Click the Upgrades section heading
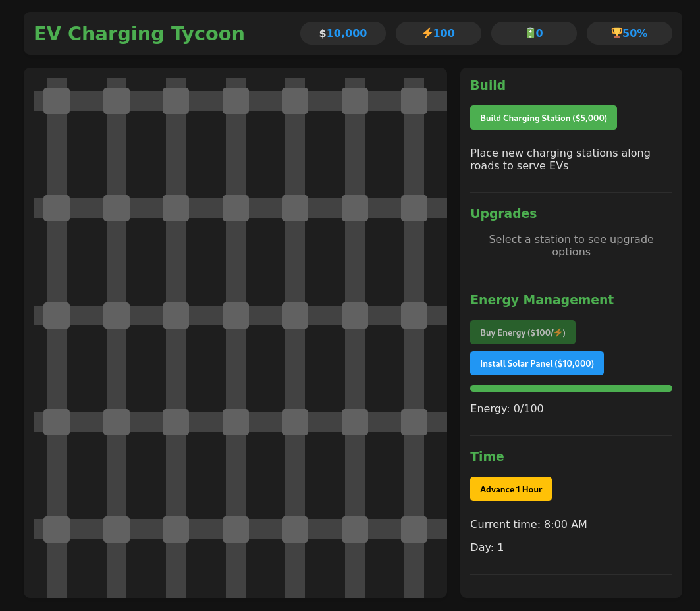Viewport: 700px width, 611px height. 504,214
